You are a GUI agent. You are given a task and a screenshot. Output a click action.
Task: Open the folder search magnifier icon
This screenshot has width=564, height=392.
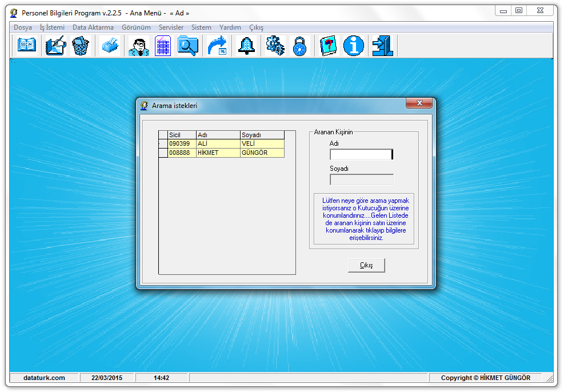coord(188,46)
